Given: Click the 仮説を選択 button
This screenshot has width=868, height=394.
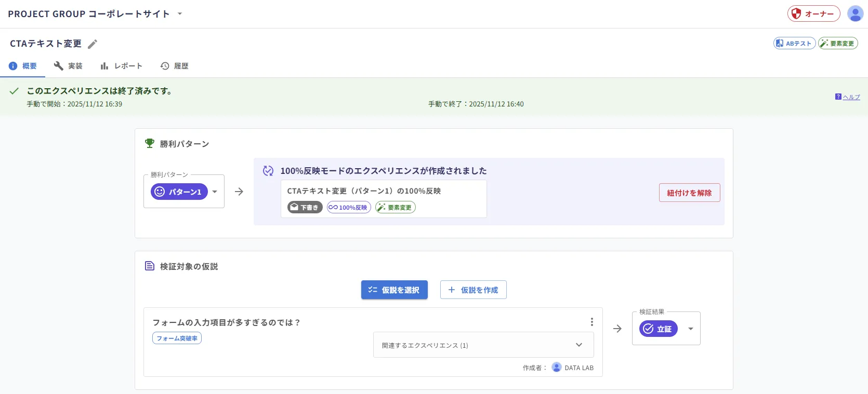Looking at the screenshot, I should tap(394, 290).
